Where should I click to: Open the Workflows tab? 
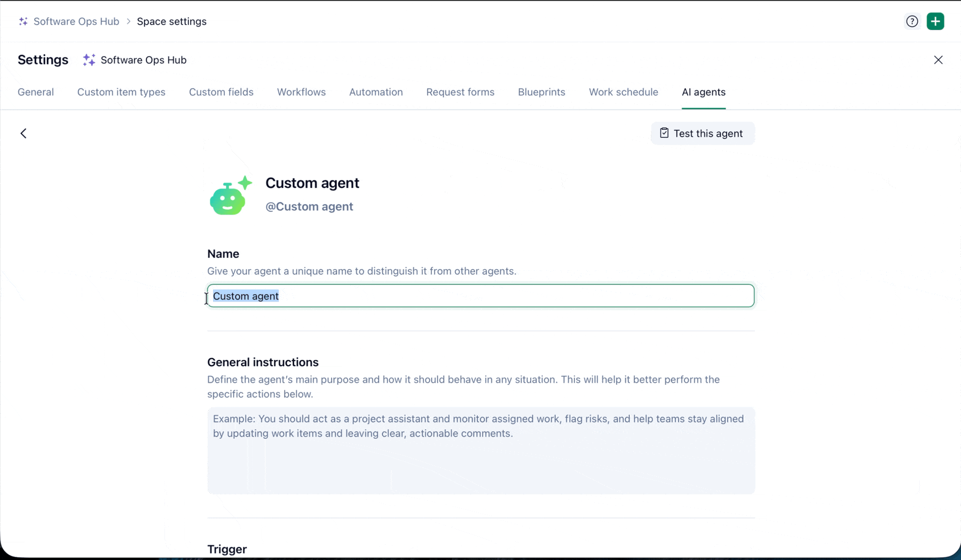point(301,92)
